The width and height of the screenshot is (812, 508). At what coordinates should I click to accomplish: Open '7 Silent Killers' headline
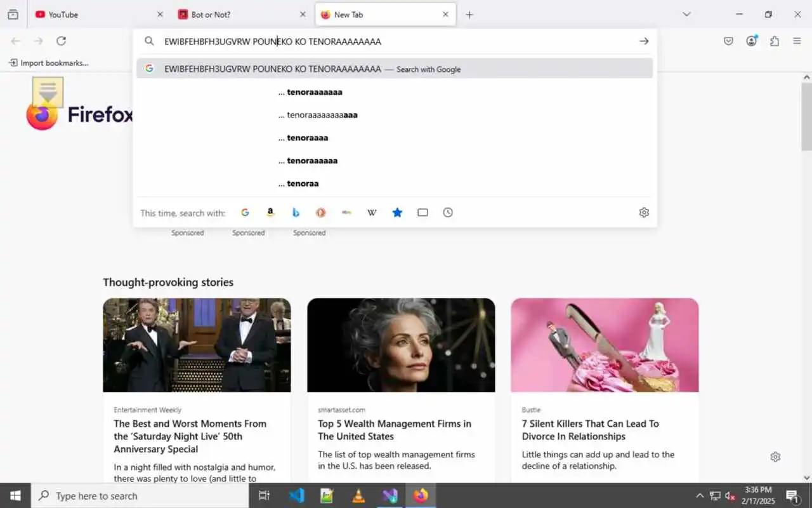click(591, 430)
